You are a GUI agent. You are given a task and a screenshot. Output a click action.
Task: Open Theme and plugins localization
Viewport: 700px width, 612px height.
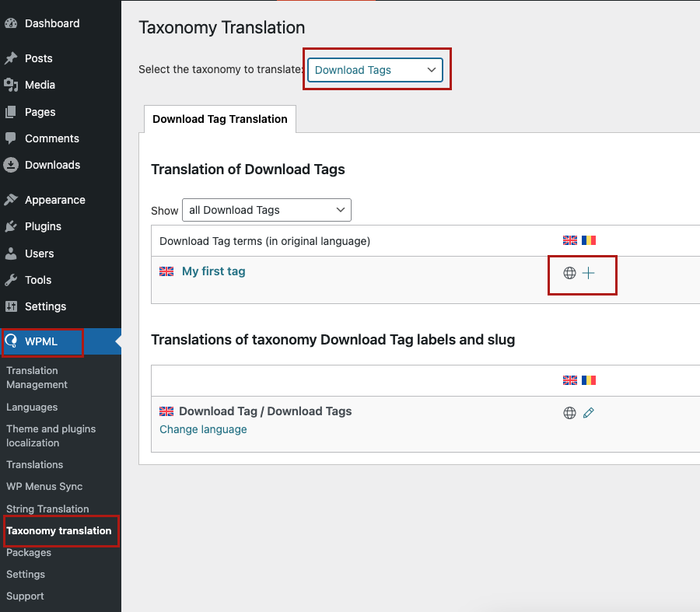click(51, 435)
